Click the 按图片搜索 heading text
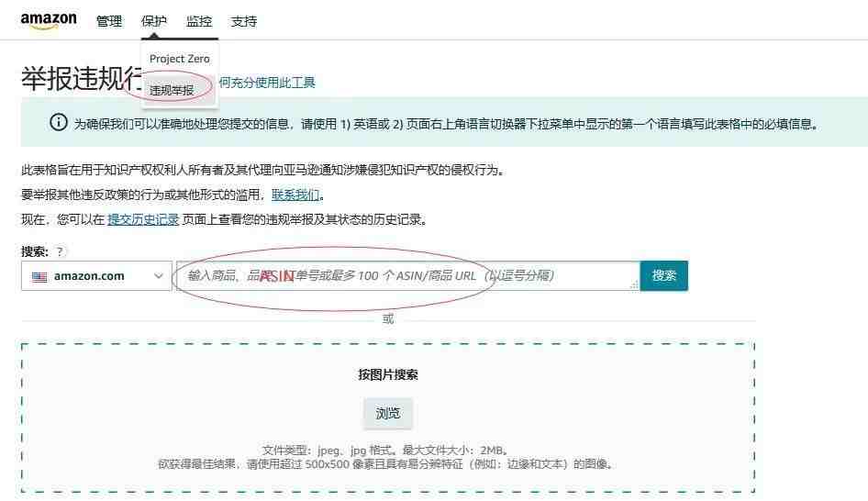868x501 pixels. [387, 374]
